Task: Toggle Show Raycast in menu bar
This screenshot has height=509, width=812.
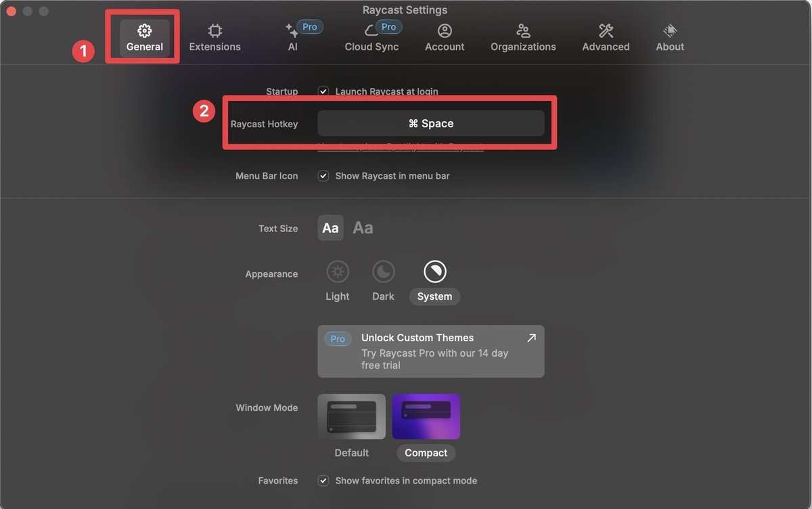Action: coord(323,176)
